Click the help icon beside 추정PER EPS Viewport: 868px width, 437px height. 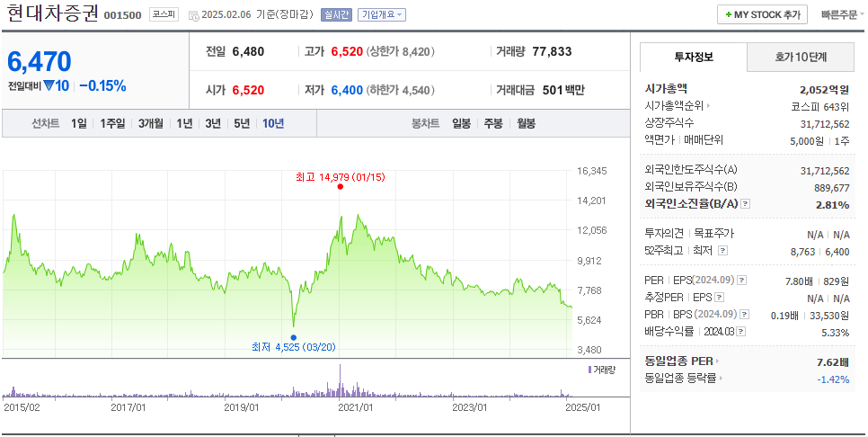point(719,298)
